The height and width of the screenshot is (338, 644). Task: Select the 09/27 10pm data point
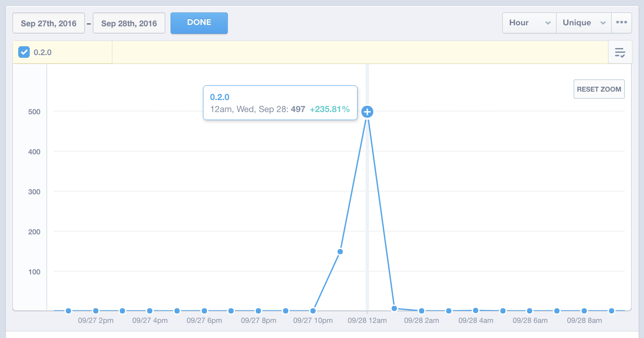tap(313, 311)
